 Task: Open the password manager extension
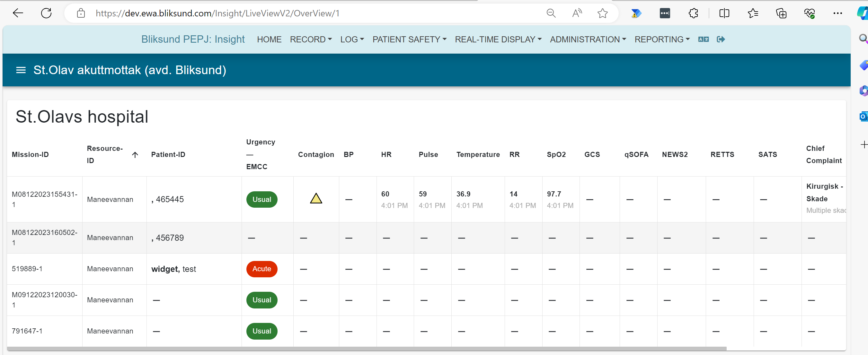[x=665, y=13]
